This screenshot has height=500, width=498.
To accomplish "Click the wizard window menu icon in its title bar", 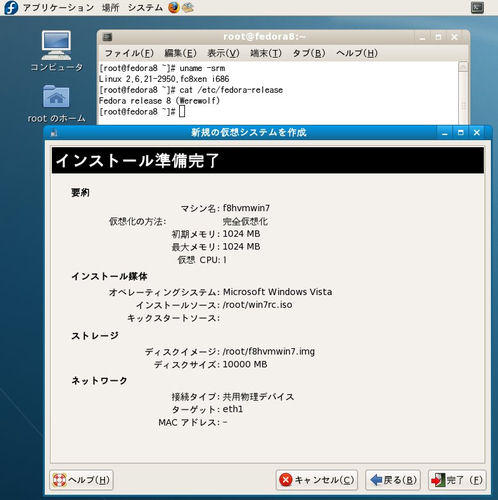I will point(54,133).
